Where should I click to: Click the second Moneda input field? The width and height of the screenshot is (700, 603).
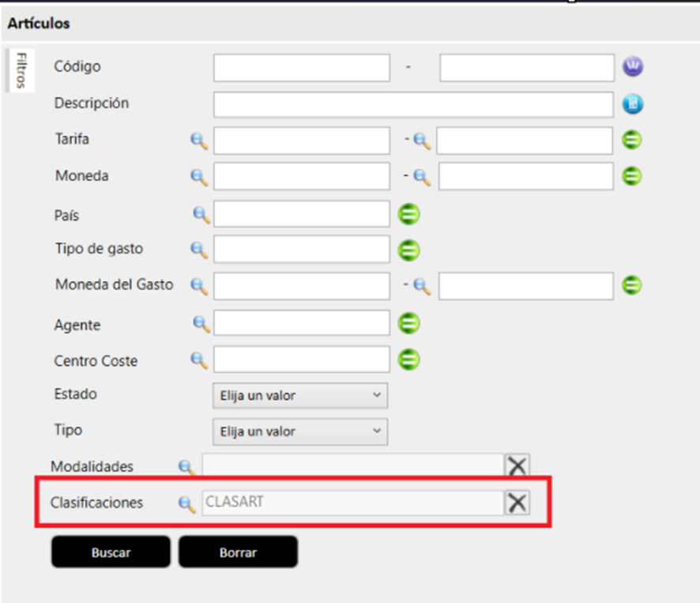pyautogui.click(x=525, y=176)
